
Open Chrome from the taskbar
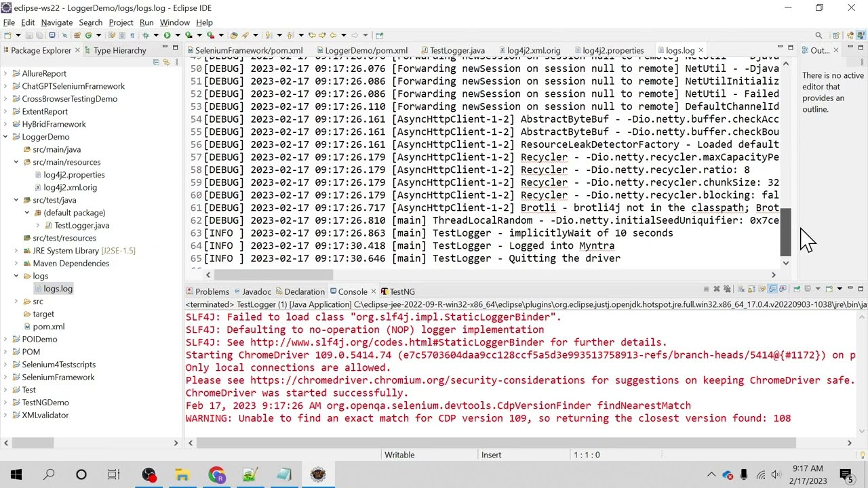click(x=216, y=474)
